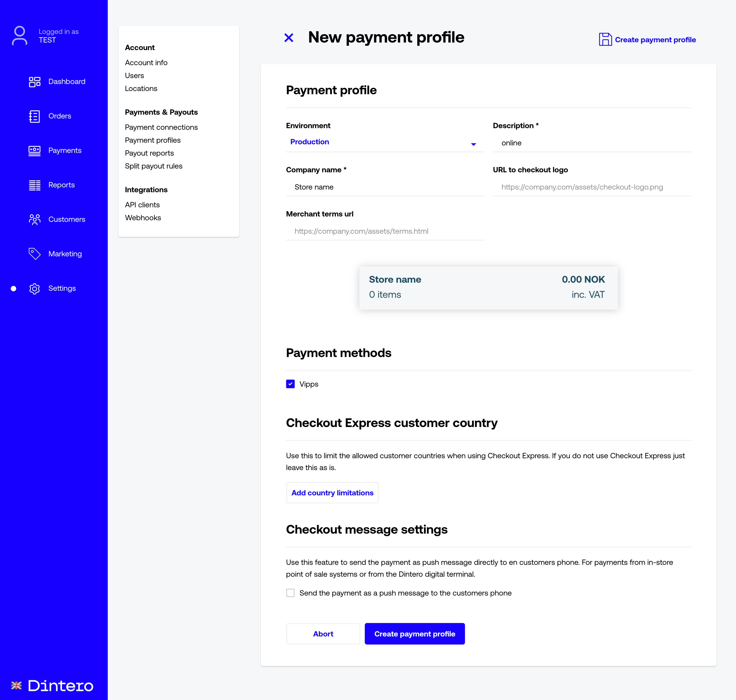Switch language via the UK flag icon
This screenshot has width=736, height=700.
point(16,685)
